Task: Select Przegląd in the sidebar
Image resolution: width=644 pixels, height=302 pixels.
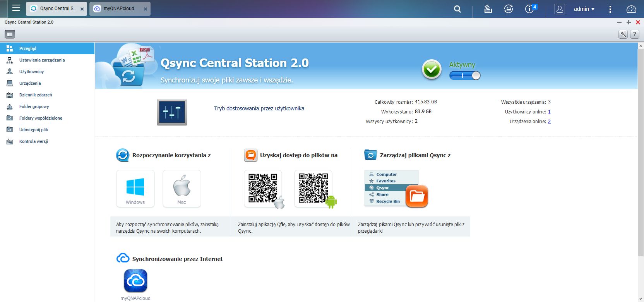Action: click(x=47, y=48)
